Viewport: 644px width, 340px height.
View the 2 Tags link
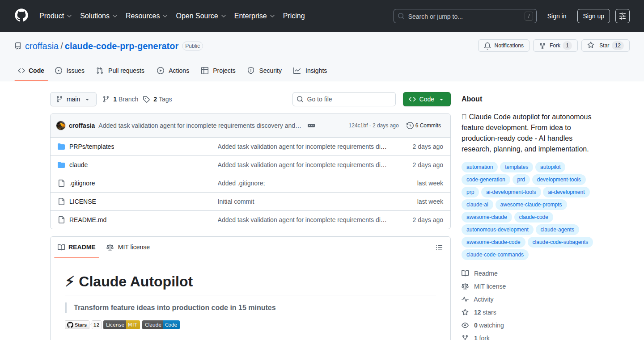[157, 99]
